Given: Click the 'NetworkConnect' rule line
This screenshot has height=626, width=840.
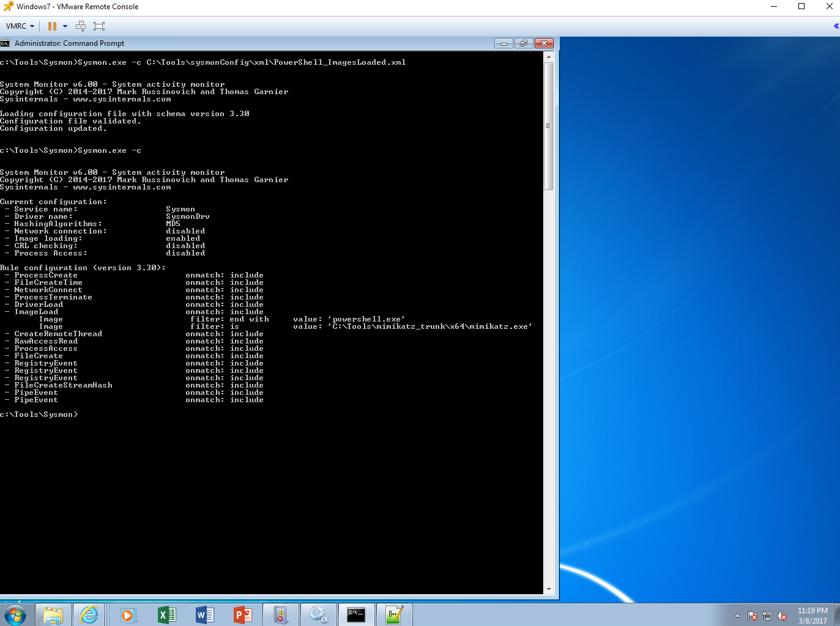Looking at the screenshot, I should click(133, 290).
